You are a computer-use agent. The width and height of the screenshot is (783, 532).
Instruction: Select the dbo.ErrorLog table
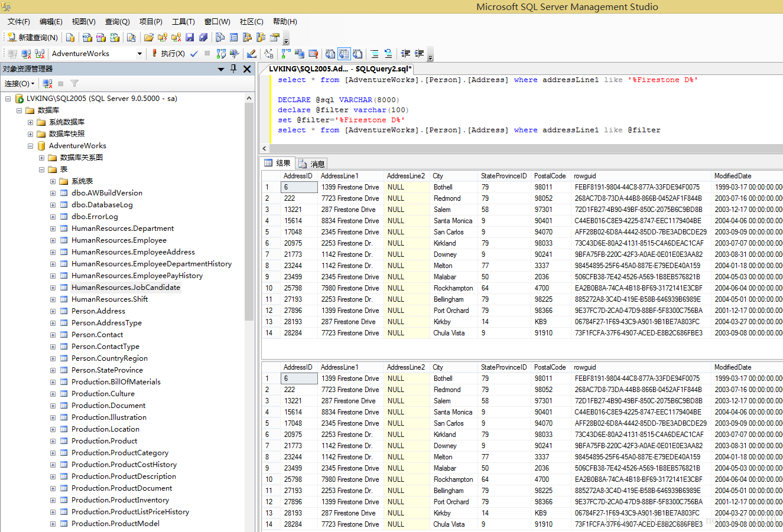95,217
